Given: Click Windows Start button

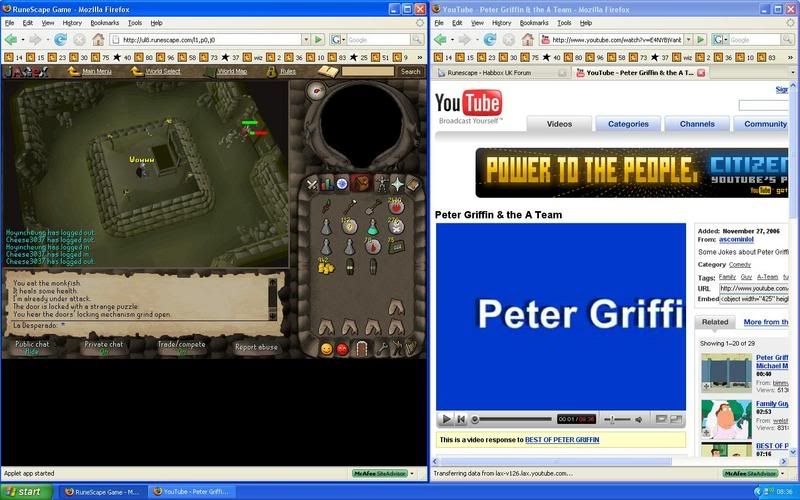Looking at the screenshot, I should (26, 492).
